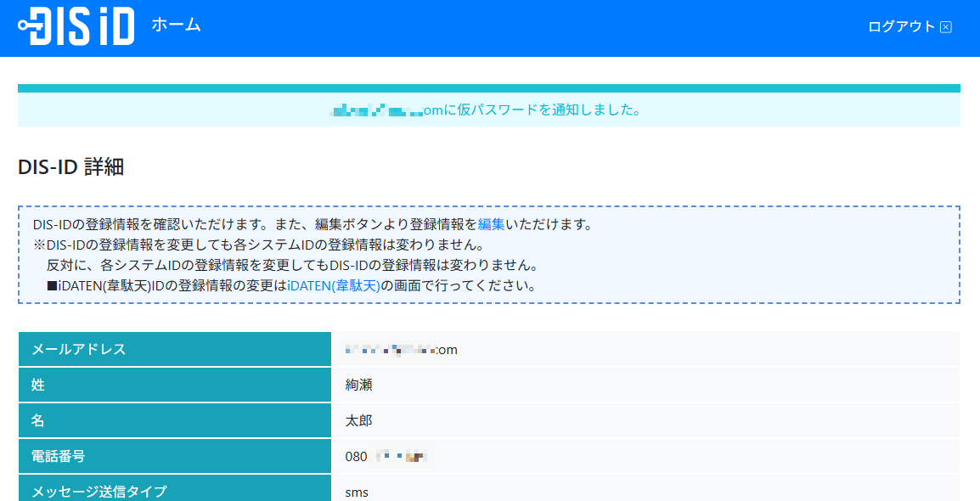The height and width of the screenshot is (501, 980).
Task: Click the box icon beside ログアウト
Action: (x=946, y=27)
